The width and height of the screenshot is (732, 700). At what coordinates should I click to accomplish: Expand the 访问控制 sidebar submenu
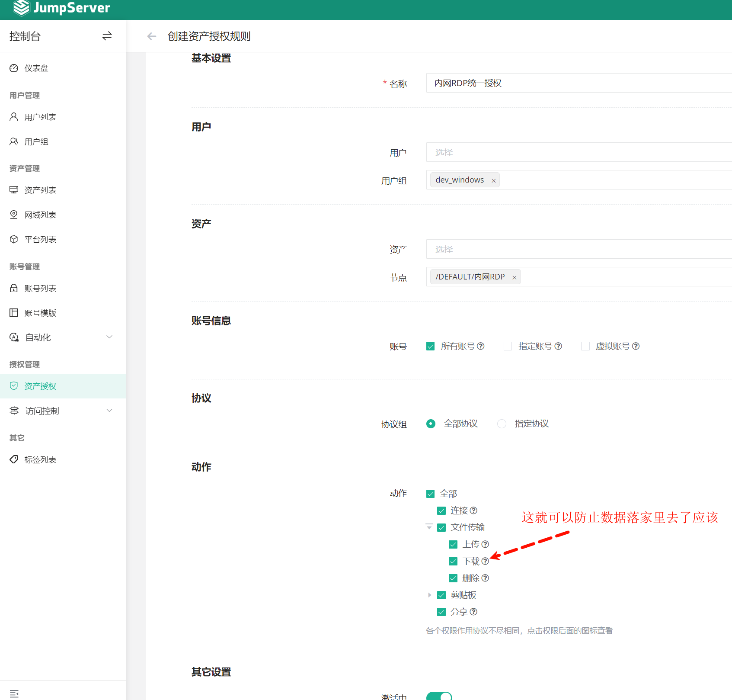[x=109, y=411]
